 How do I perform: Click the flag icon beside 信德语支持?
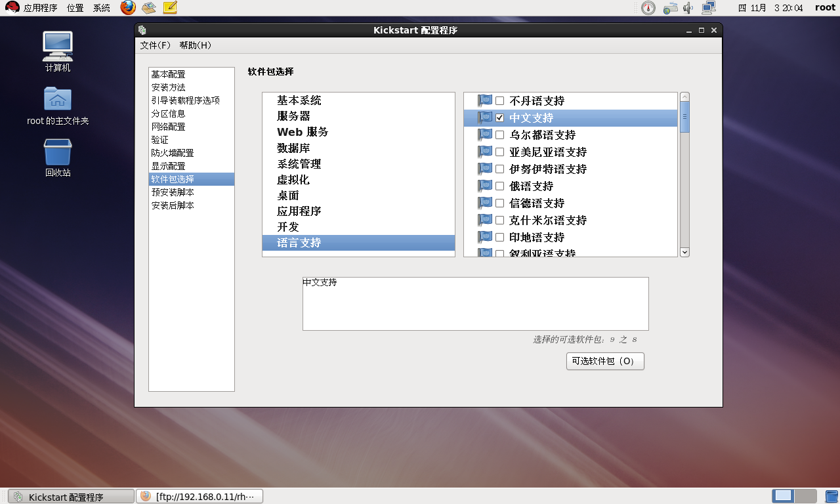coord(485,203)
